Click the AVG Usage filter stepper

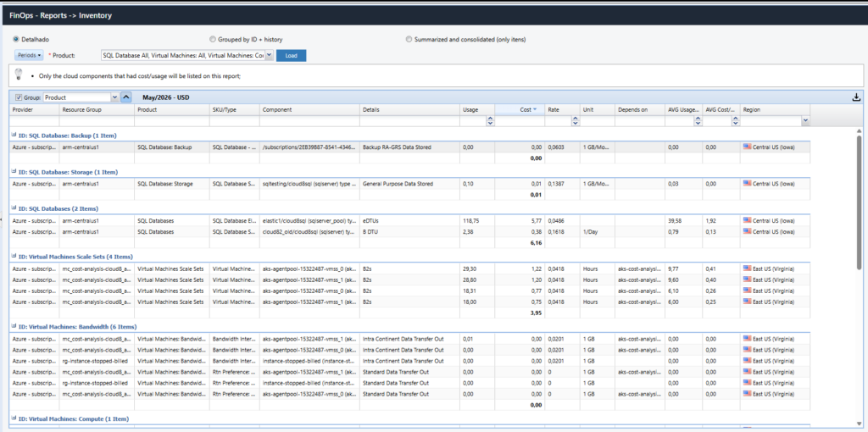click(698, 120)
